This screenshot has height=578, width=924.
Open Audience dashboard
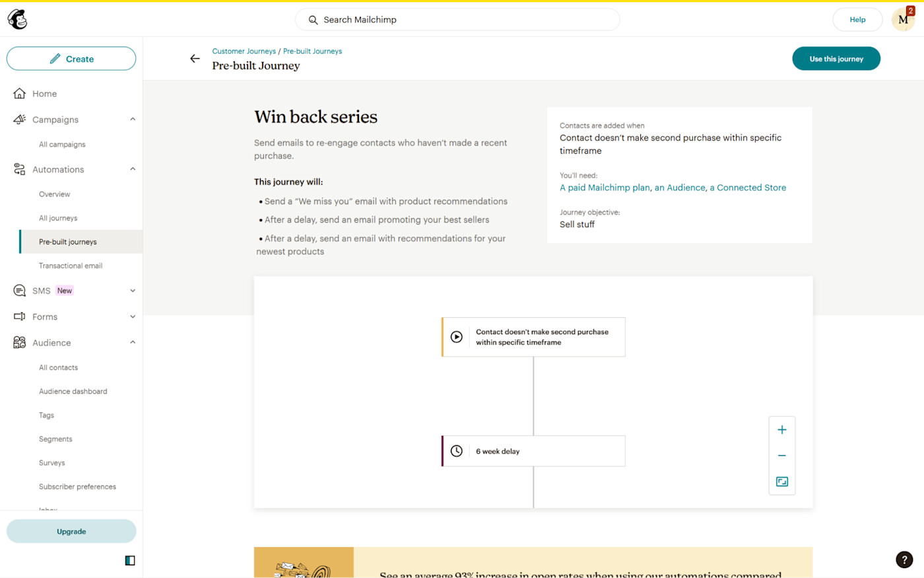[x=73, y=392]
